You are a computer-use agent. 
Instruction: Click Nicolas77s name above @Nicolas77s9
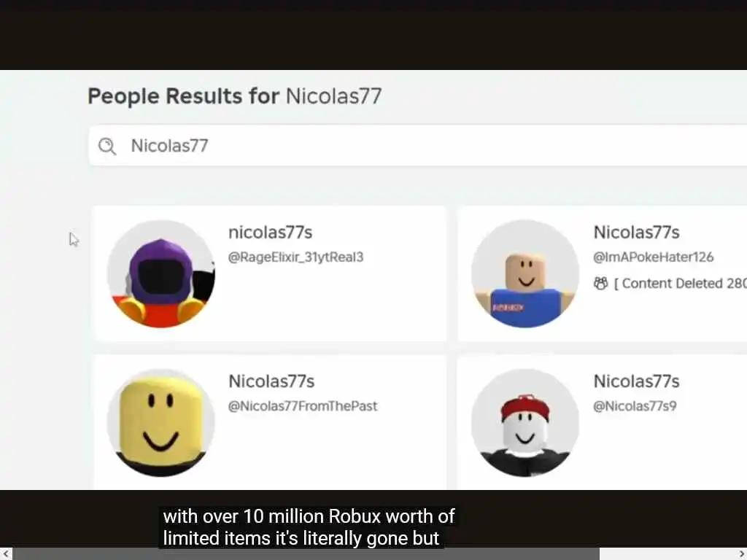[x=636, y=381]
